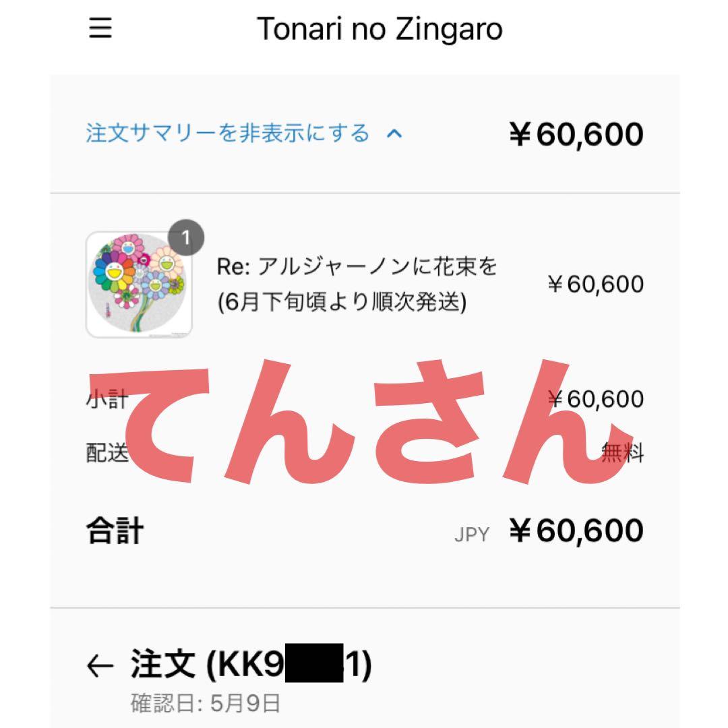Open the flower artwork product thumbnail
The image size is (728, 728).
pyautogui.click(x=140, y=284)
